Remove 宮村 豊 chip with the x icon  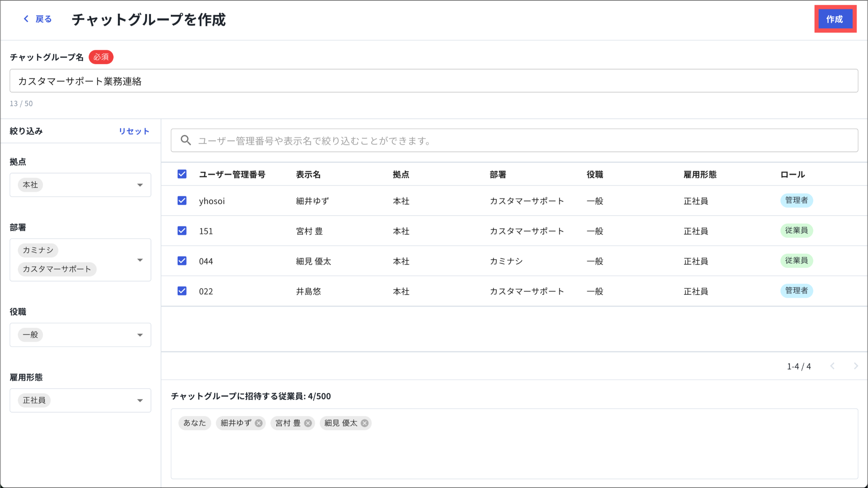(308, 423)
